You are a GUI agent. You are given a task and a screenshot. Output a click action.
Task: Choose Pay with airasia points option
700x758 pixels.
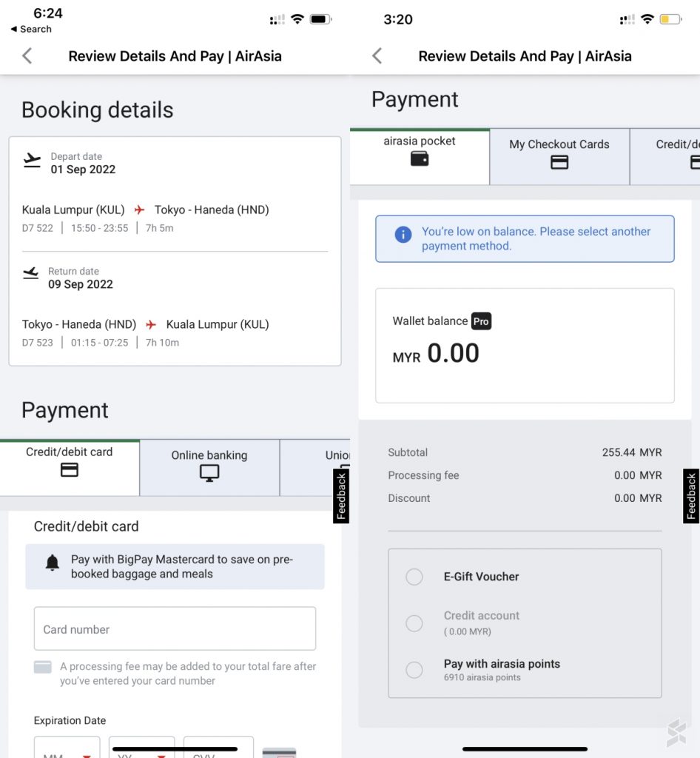[x=414, y=670]
